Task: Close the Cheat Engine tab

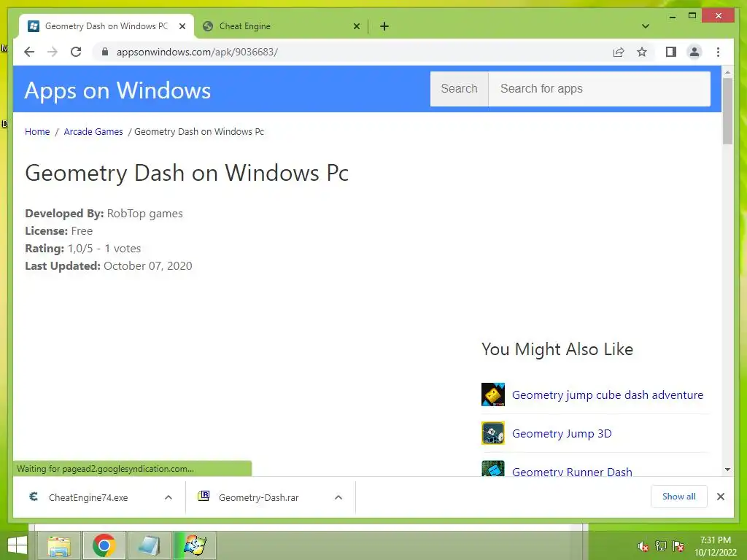Action: pyautogui.click(x=356, y=26)
